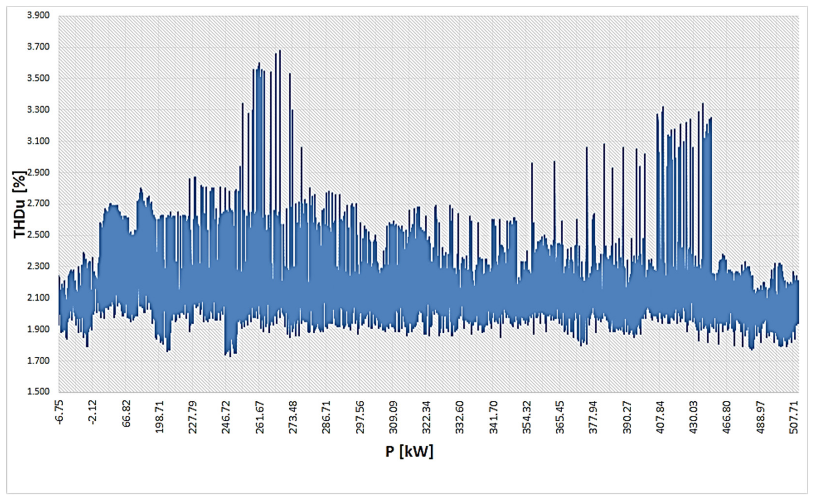Click y-axis label 1.700
This screenshot has width=820, height=504.
pos(38,360)
